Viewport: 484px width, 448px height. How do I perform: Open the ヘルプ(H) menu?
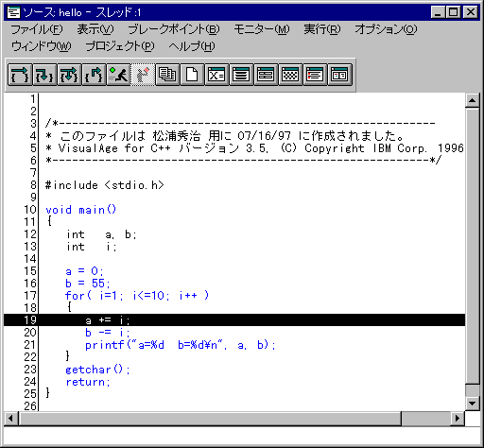[x=192, y=46]
